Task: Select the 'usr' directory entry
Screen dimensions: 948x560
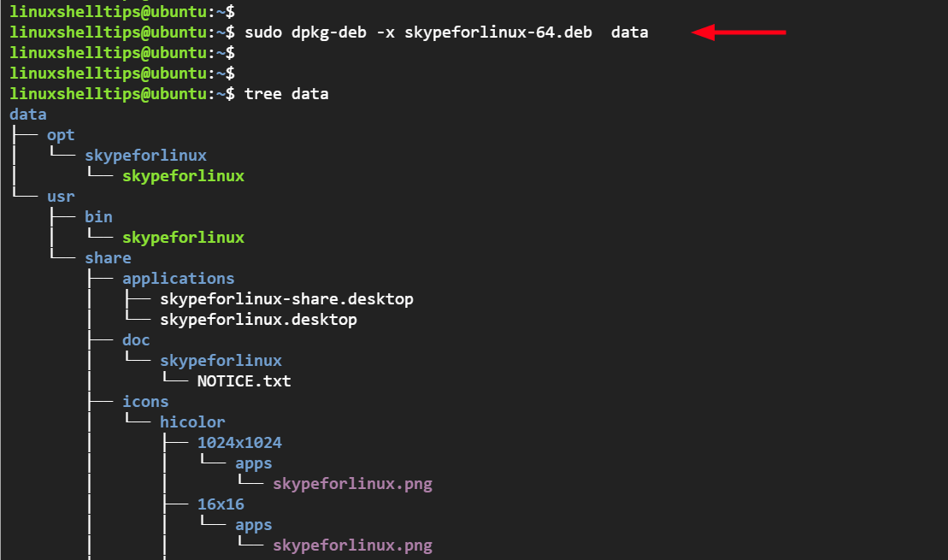Action: pyautogui.click(x=61, y=197)
